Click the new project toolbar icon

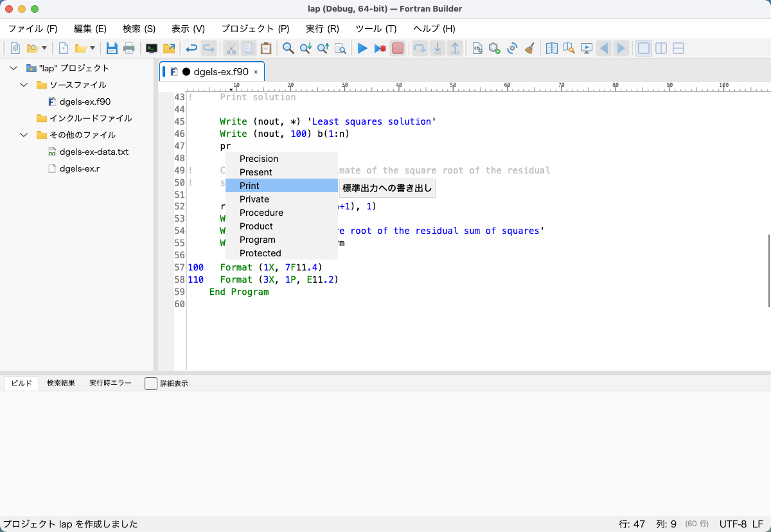pos(15,48)
